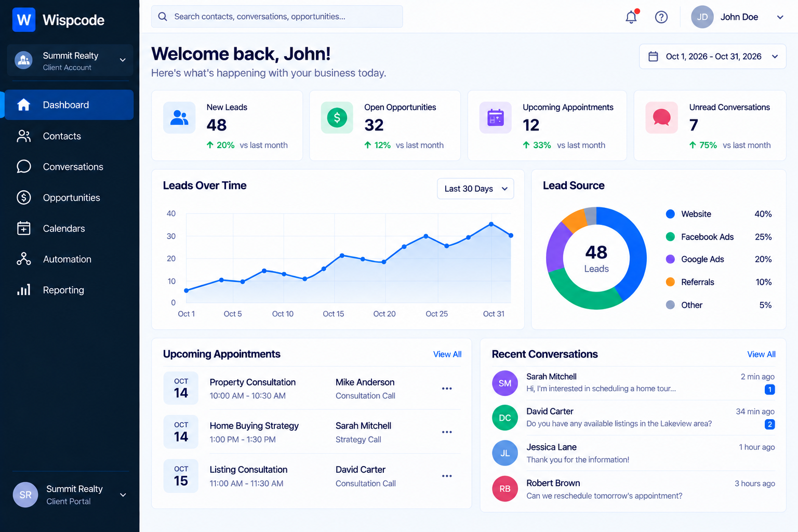Screen dimensions: 798x532
Task: Go to the Dashboard page
Action: coord(69,105)
